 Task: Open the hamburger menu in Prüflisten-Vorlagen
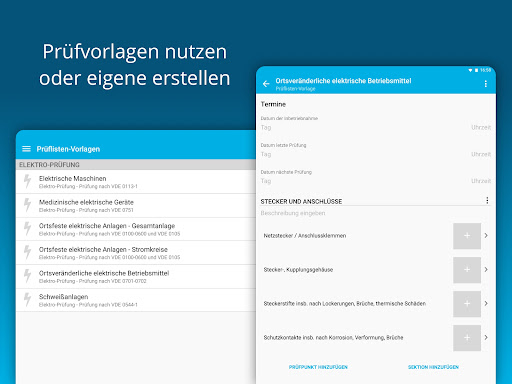(x=26, y=149)
